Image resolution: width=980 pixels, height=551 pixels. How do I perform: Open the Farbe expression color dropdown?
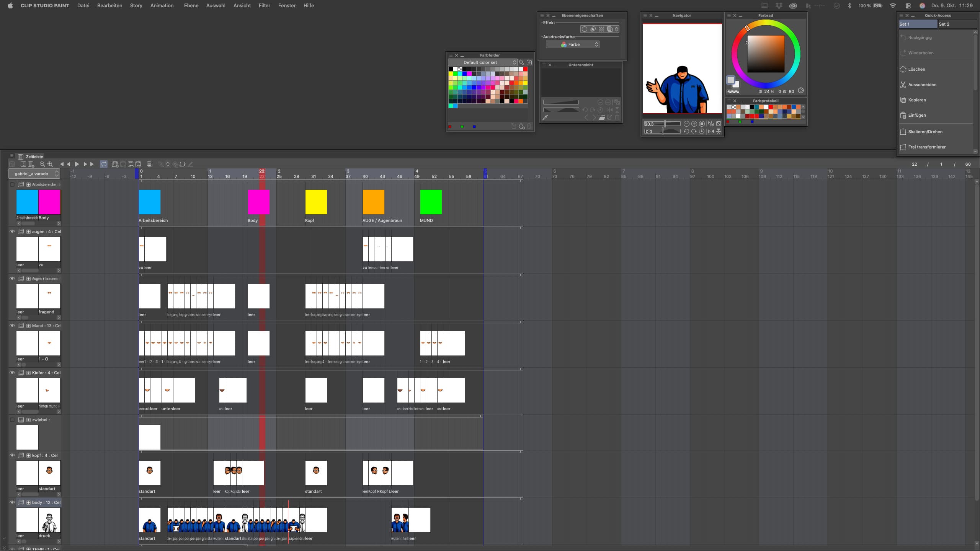coord(572,44)
